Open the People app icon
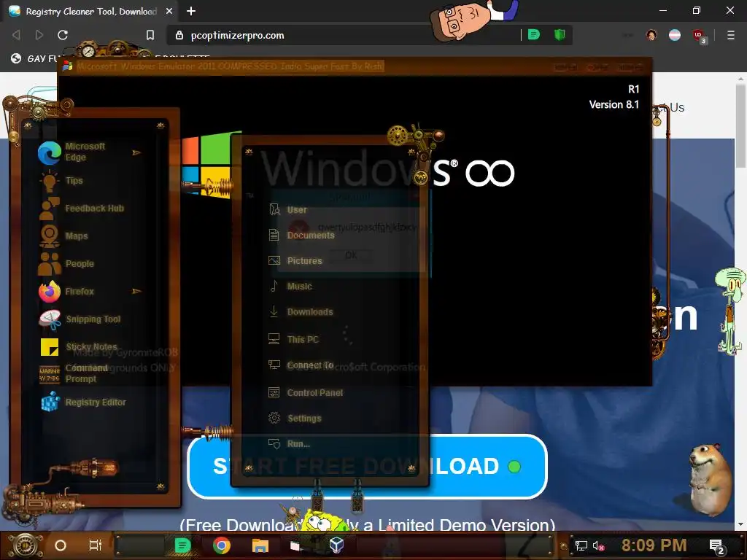The height and width of the screenshot is (560, 747). [x=50, y=264]
